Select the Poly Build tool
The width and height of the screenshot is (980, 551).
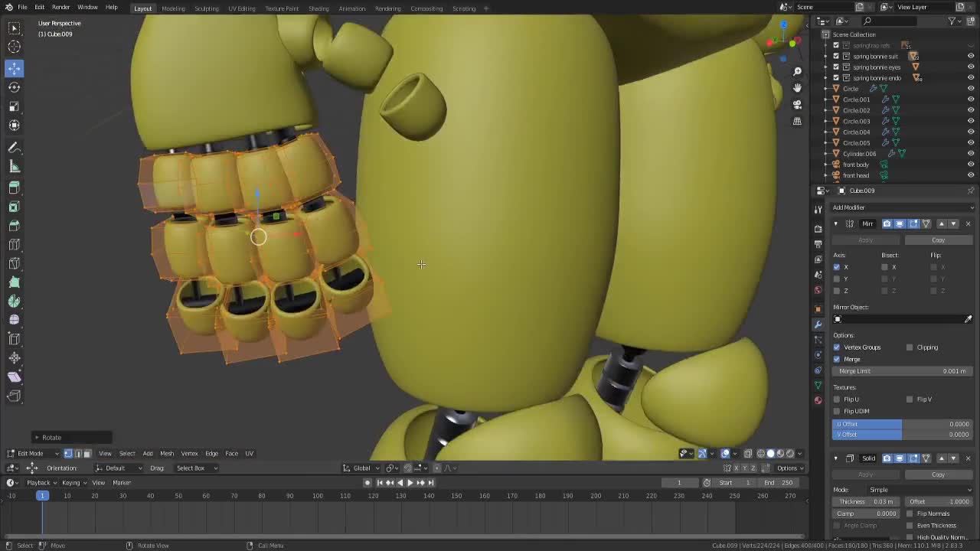(x=14, y=282)
